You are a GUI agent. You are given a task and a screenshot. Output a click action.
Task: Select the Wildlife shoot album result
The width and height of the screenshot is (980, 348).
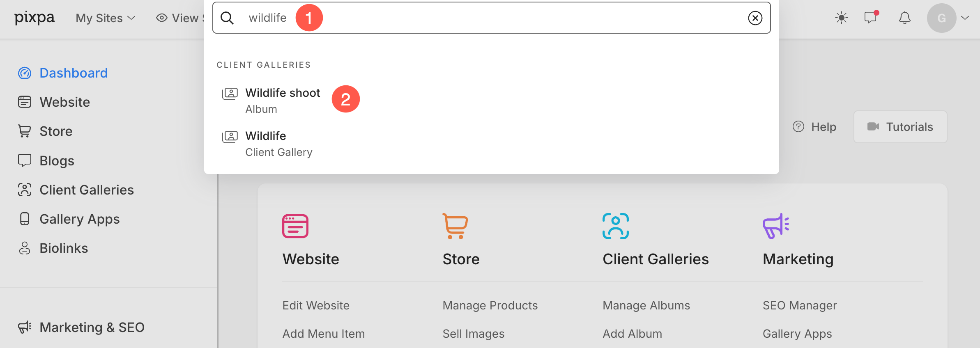click(x=283, y=100)
